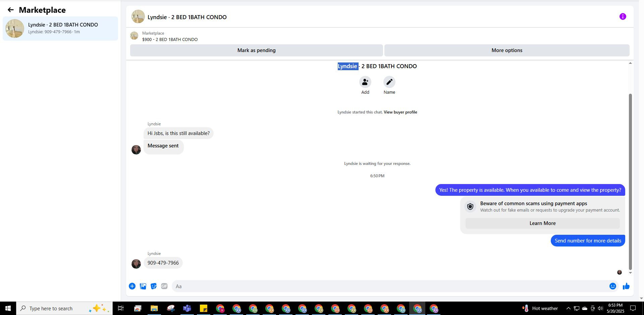
Task: Click the 'Hi Jsbs, is this still available?' message
Action: [178, 133]
